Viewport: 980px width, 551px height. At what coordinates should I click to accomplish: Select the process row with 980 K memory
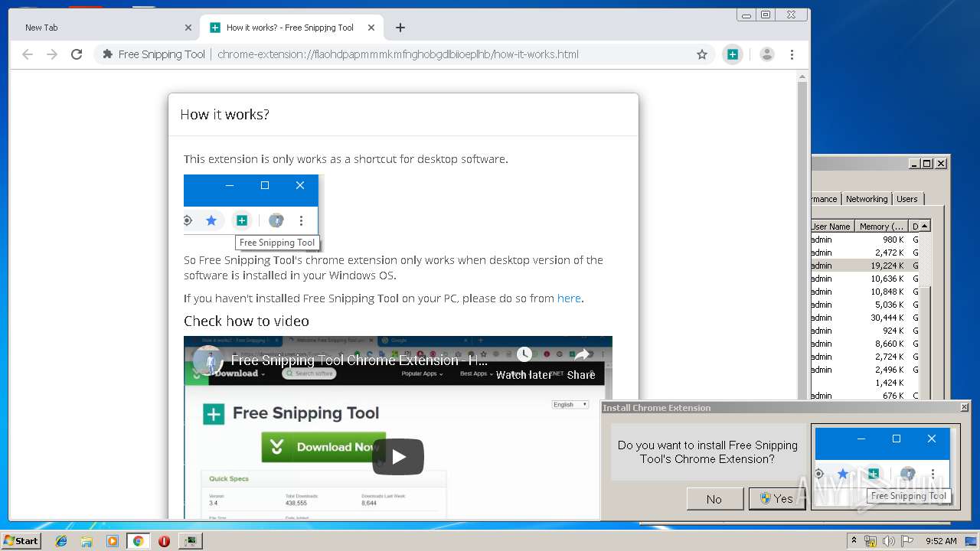[865, 240]
